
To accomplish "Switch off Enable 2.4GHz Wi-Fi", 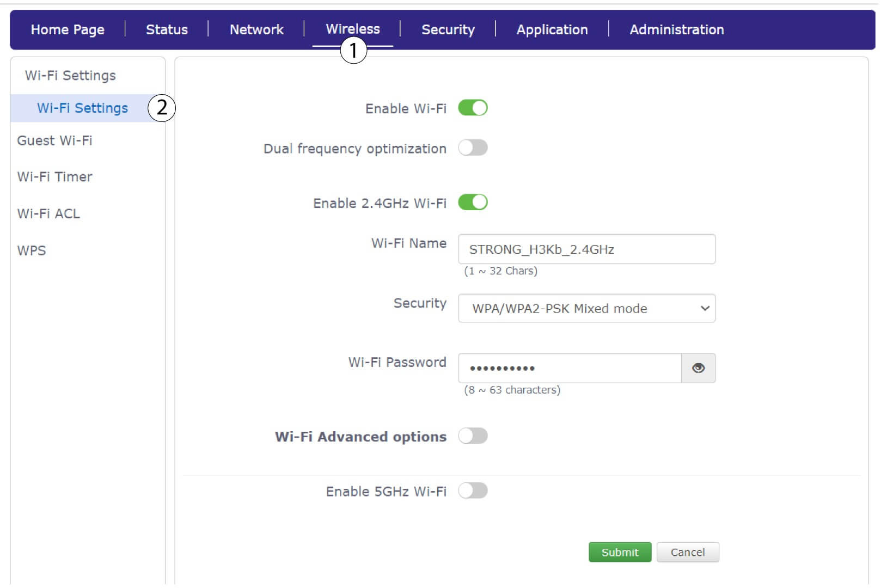I will click(472, 203).
